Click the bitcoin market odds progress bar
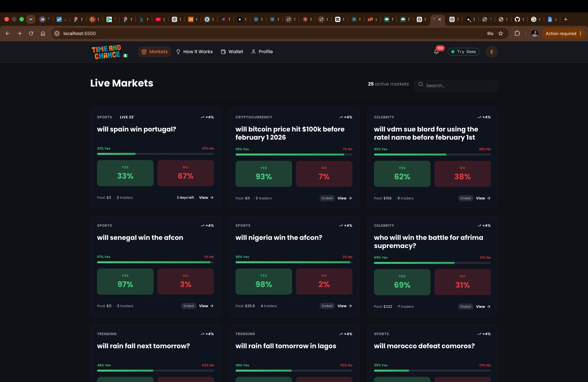 294,154
